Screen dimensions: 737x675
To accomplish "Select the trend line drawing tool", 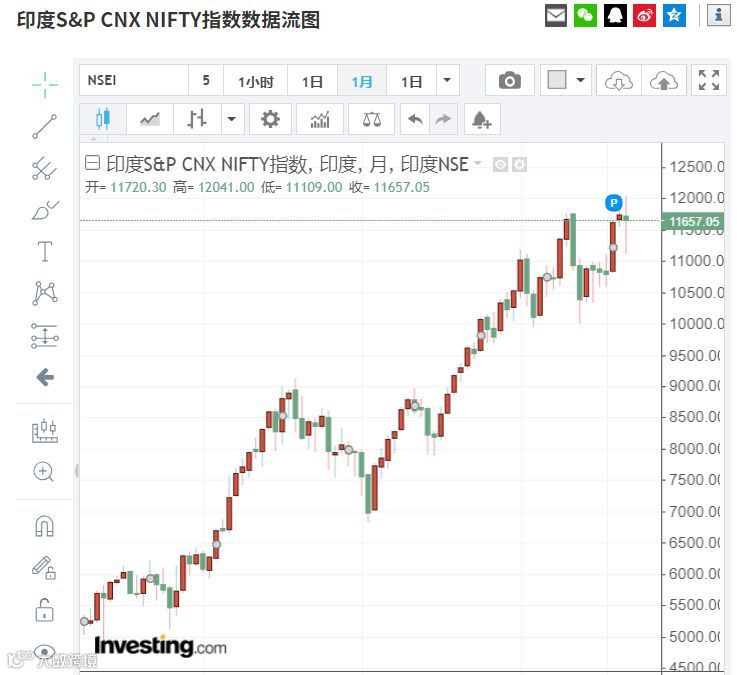I will click(x=45, y=126).
